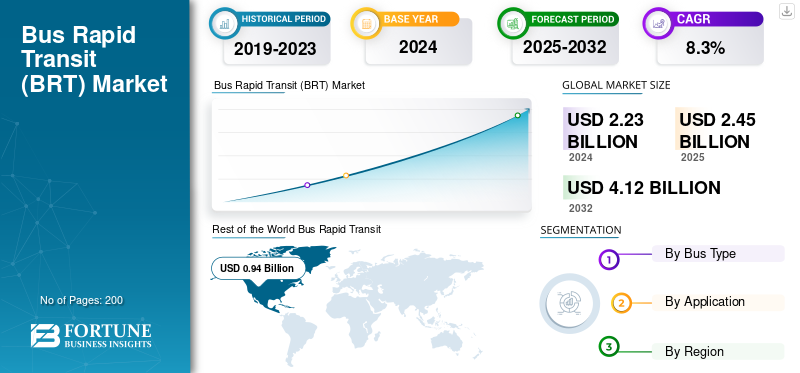The image size is (800, 373).
Task: Click the green number 3 circle
Action: click(608, 347)
